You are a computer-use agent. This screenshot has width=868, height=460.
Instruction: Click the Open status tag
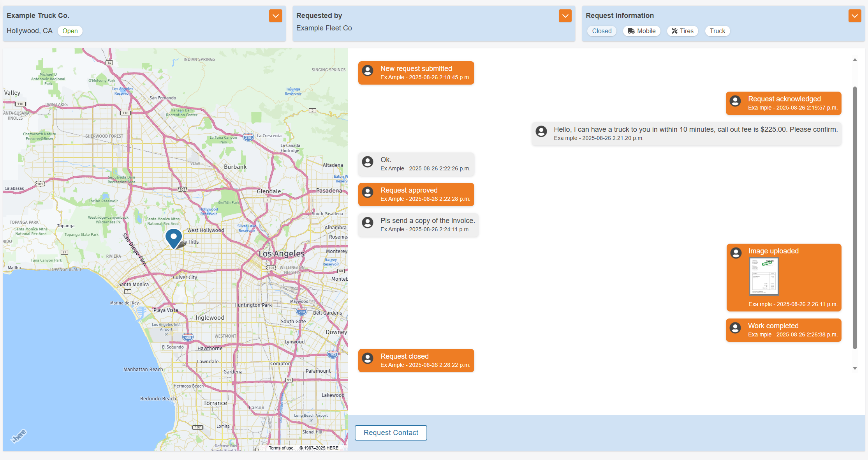point(70,31)
